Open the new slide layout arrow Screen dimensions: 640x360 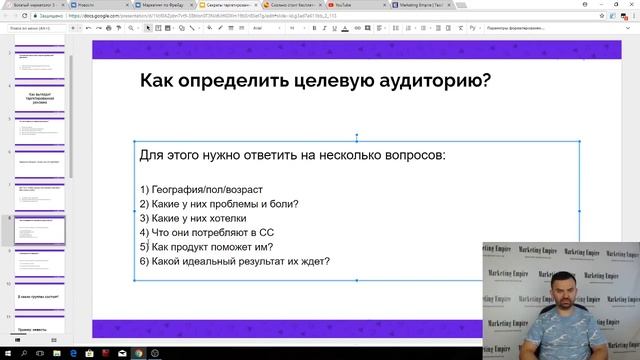point(79,28)
